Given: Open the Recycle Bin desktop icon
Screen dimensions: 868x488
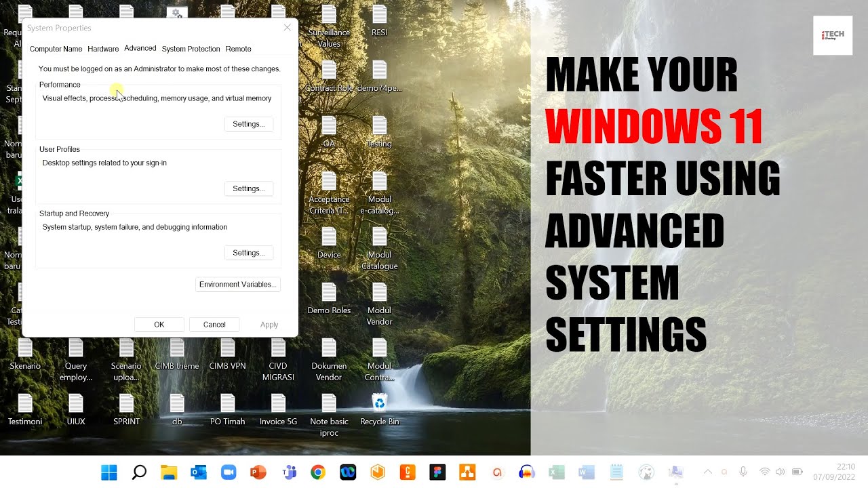Looking at the screenshot, I should click(x=380, y=410).
